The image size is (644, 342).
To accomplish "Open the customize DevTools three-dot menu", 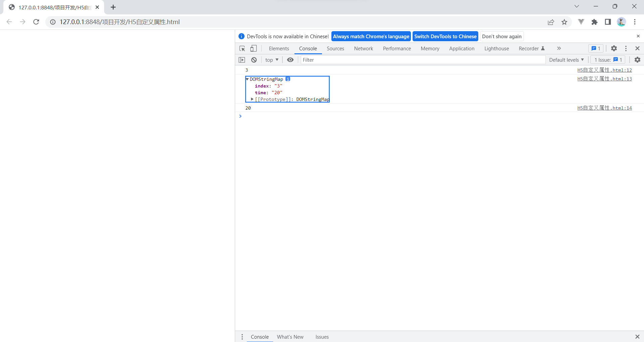I will 626,48.
